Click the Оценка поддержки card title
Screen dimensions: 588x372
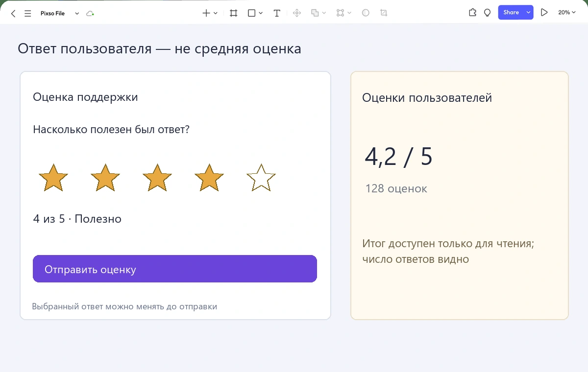85,97
